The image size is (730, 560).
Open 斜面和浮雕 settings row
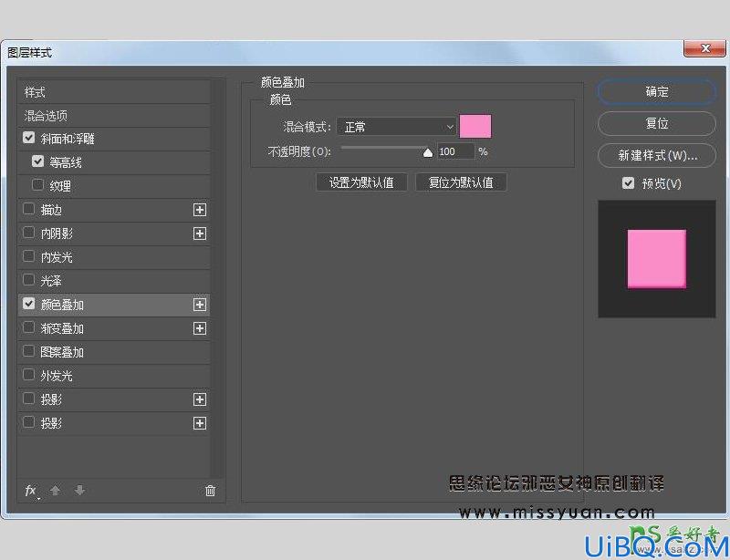pyautogui.click(x=114, y=139)
